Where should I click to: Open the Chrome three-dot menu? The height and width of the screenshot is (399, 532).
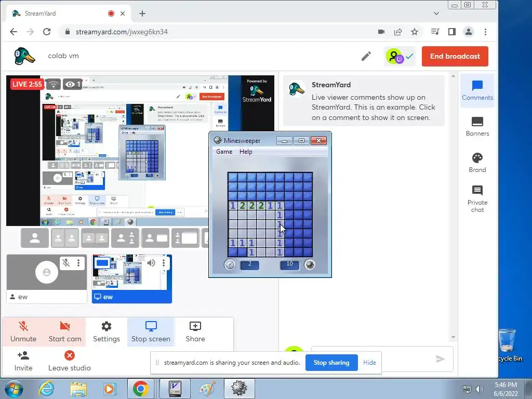[486, 32]
